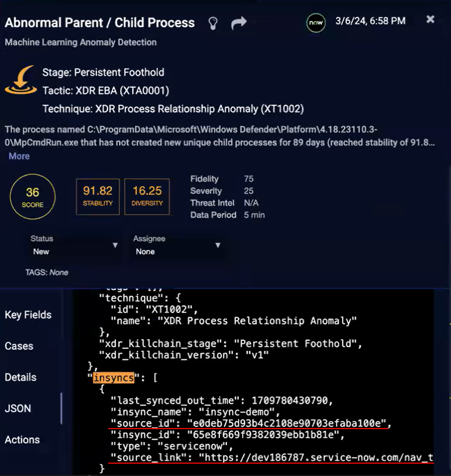
Task: Click the share arrow icon
Action: coord(239,23)
